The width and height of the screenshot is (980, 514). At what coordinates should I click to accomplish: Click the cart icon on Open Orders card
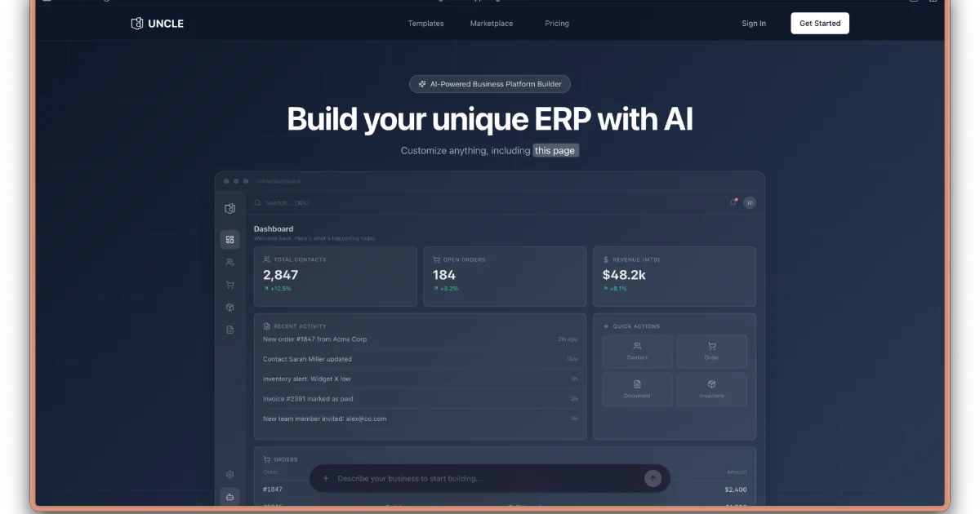click(x=437, y=259)
